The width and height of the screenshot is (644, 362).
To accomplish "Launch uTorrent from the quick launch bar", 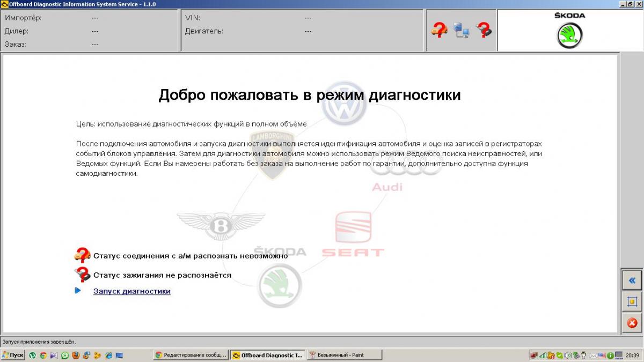I will 32,355.
